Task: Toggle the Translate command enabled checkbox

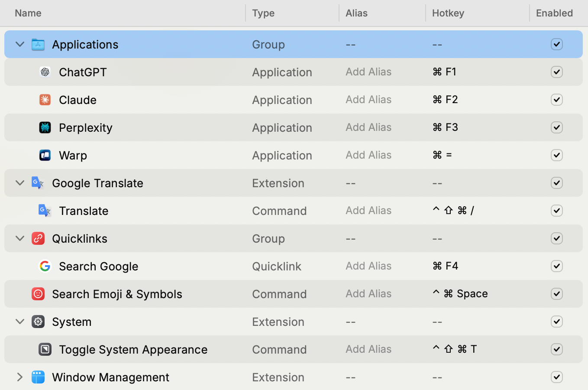Action: click(557, 211)
